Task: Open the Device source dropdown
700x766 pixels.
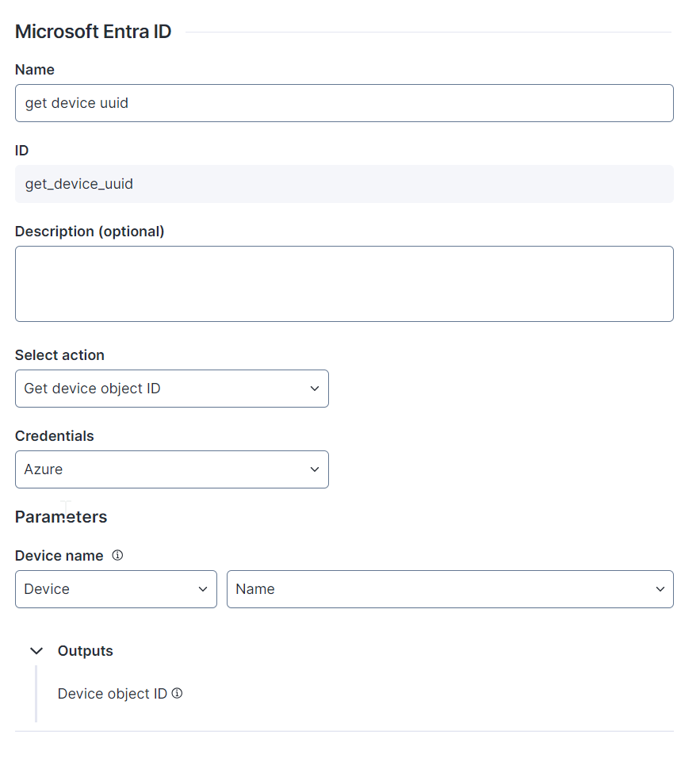Action: [x=116, y=589]
